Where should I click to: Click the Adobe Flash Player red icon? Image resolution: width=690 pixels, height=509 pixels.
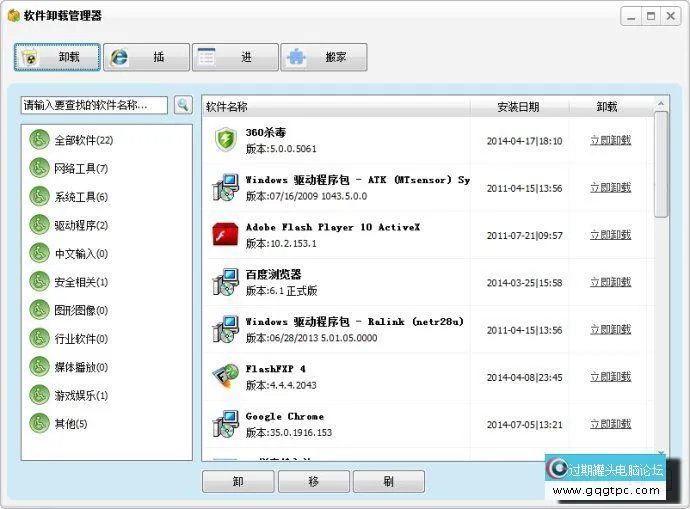point(225,234)
